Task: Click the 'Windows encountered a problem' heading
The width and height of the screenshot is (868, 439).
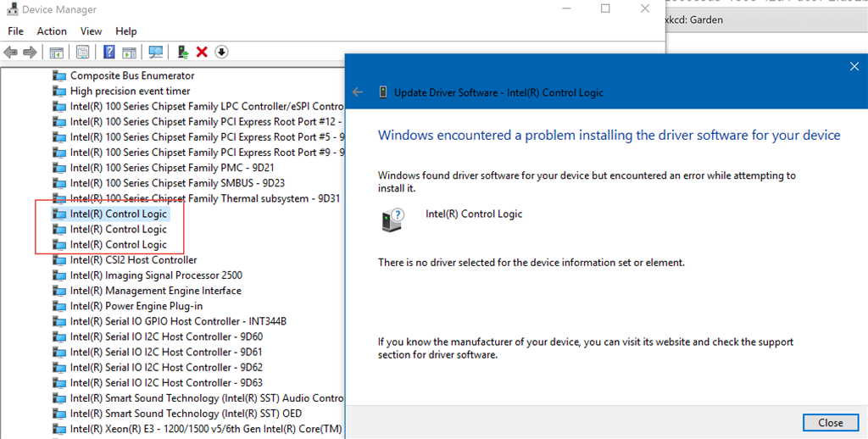Action: (x=609, y=135)
